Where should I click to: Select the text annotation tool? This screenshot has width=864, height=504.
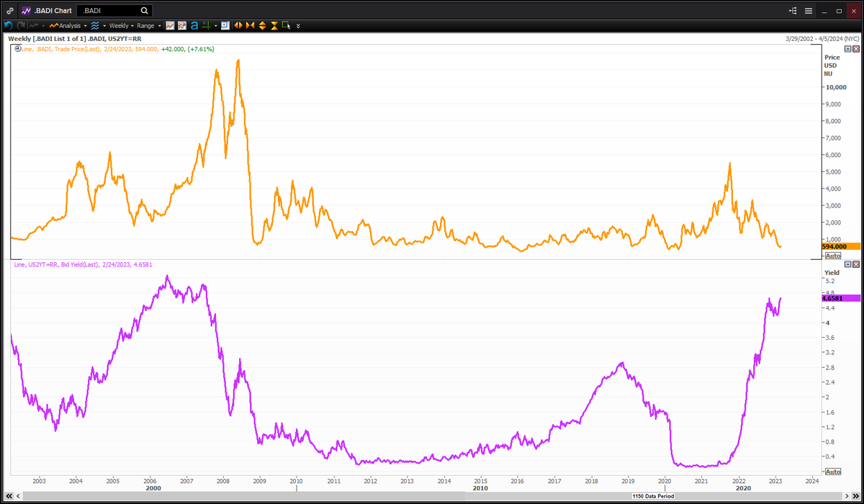pyautogui.click(x=194, y=25)
